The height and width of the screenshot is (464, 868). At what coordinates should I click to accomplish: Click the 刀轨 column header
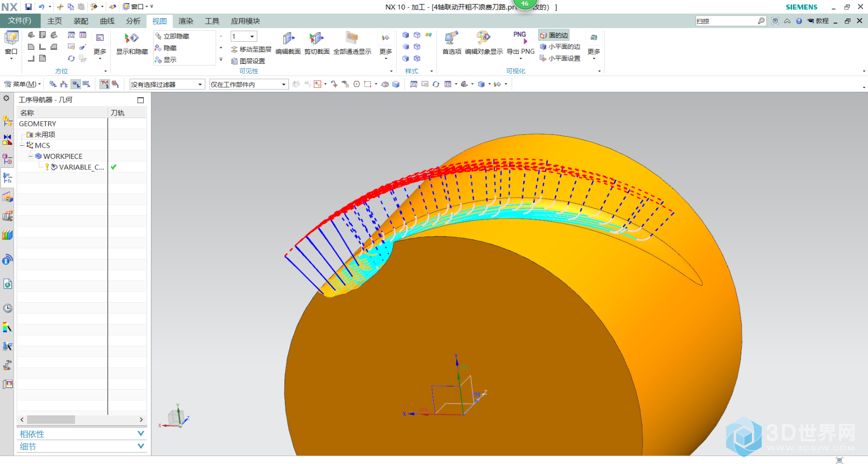tap(127, 113)
